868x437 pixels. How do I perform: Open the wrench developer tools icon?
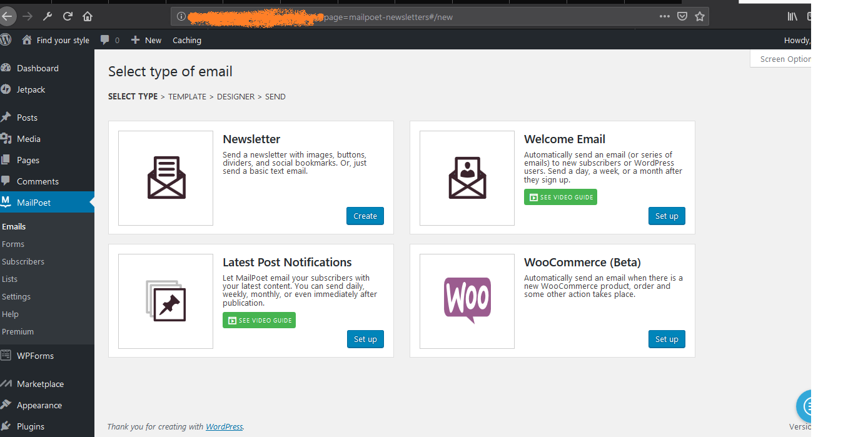click(x=48, y=16)
